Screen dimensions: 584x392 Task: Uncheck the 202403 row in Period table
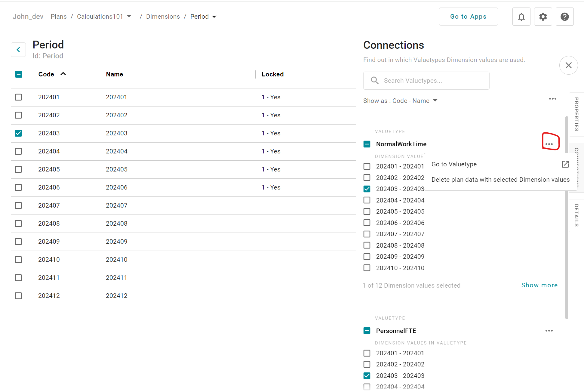[x=18, y=133]
